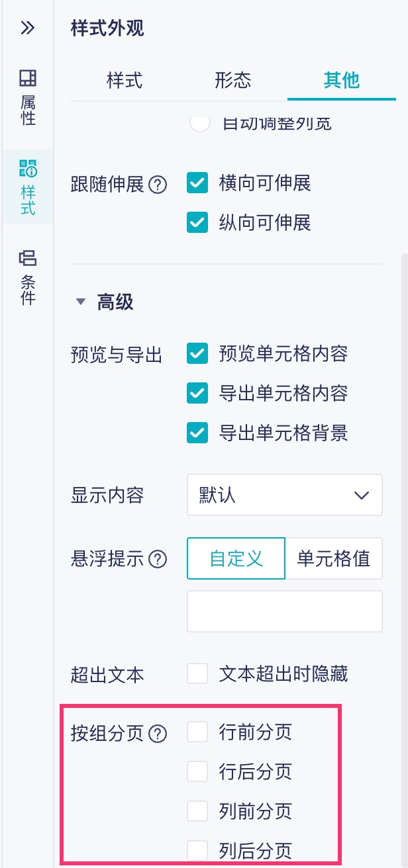Enable 文本超出时隐藏 checkbox

coord(198,674)
